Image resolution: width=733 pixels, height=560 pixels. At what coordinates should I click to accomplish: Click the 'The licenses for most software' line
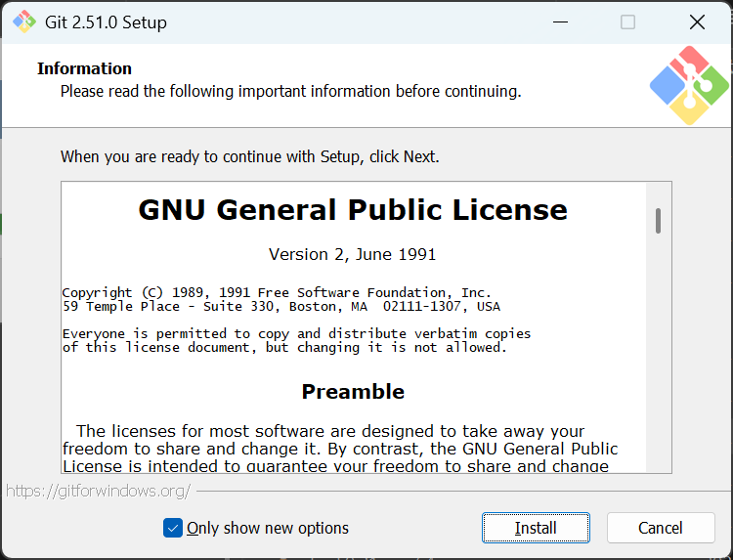tap(330, 431)
